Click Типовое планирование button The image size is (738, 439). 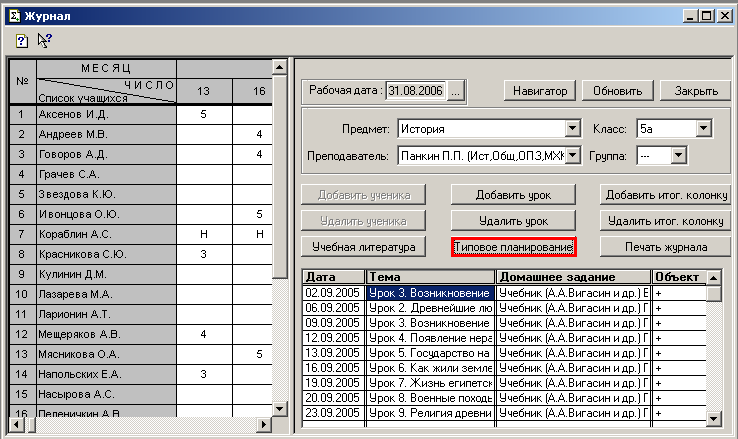(513, 247)
